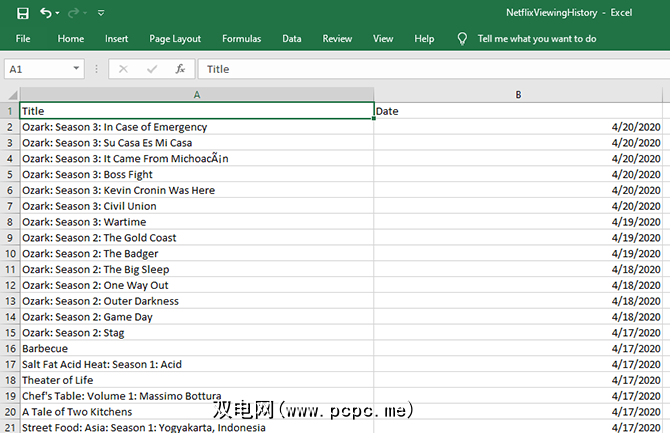Click the Tell me lightbulb icon
Screen dimensions: 670x433
[x=462, y=39]
